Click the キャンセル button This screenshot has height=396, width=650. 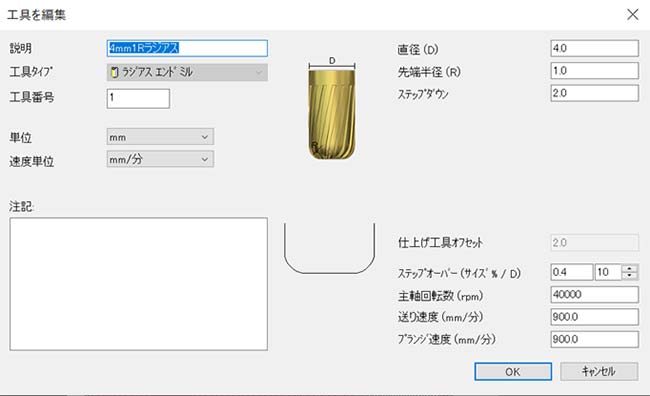(599, 372)
